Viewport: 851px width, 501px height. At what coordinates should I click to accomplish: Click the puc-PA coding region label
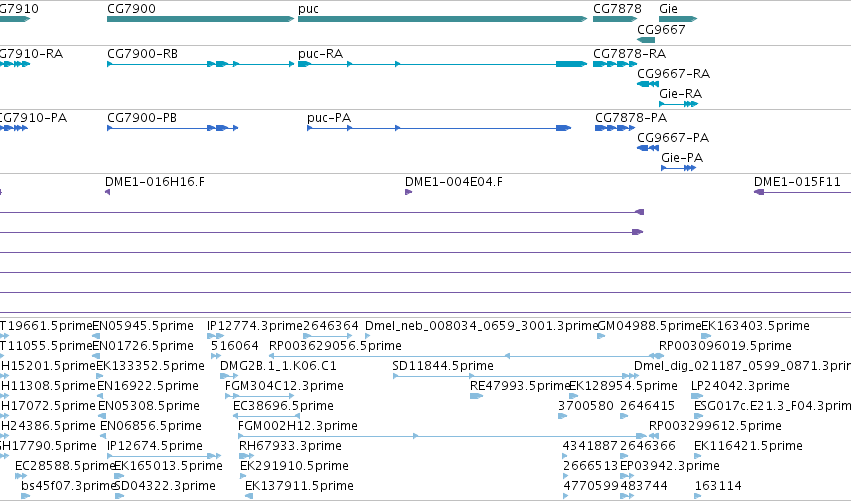point(329,118)
